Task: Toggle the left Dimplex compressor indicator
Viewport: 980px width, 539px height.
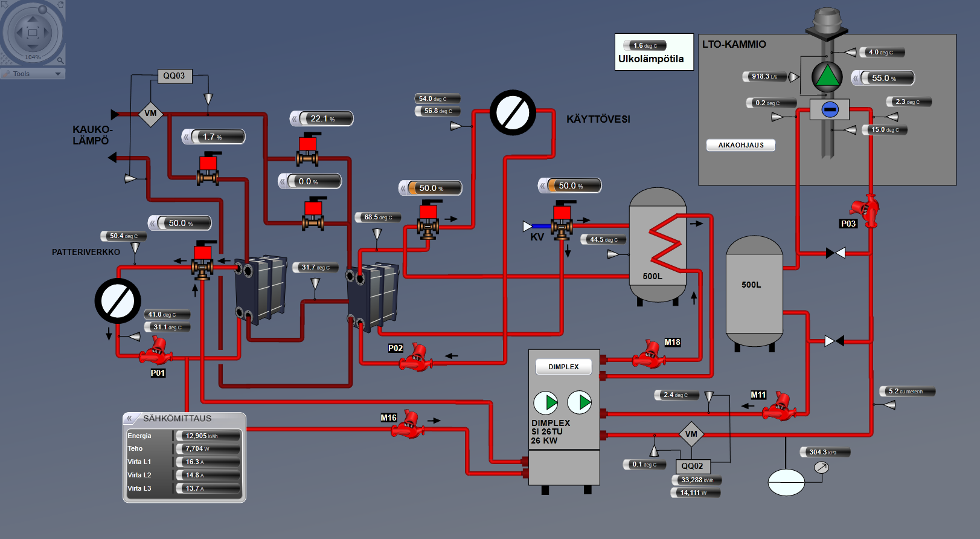Action: click(546, 402)
